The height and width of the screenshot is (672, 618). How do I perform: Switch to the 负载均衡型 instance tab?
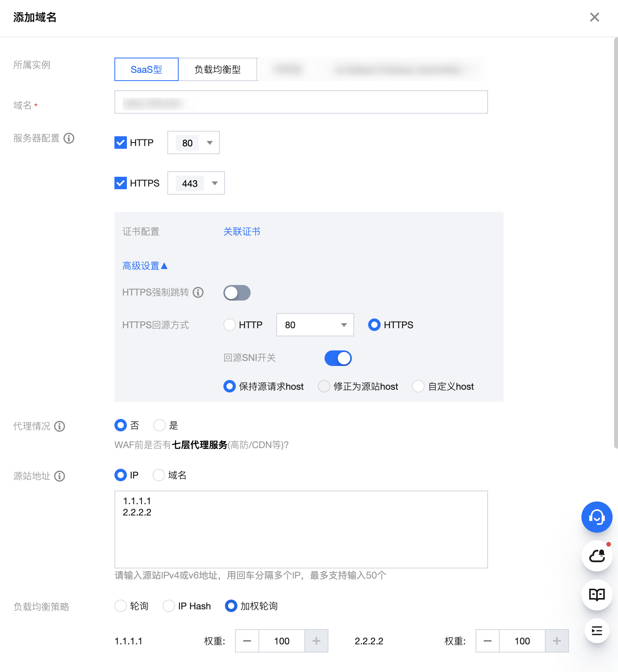218,69
